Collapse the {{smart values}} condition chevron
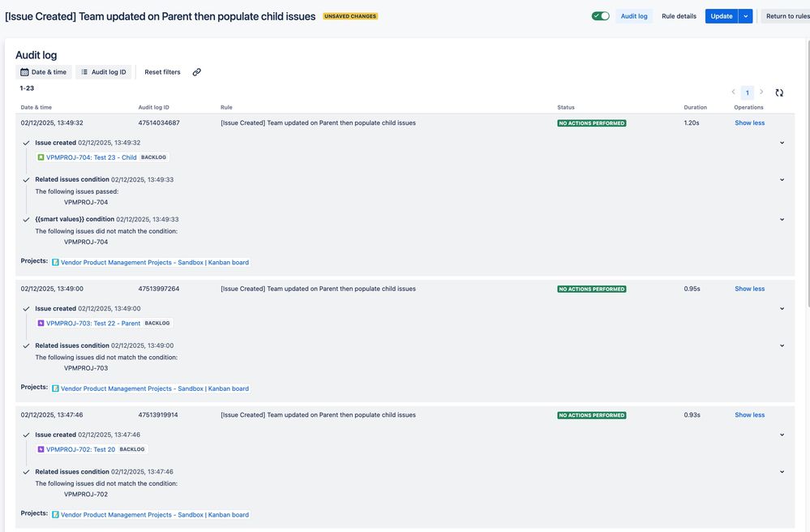Viewport: 810px width, 532px height. (782, 219)
